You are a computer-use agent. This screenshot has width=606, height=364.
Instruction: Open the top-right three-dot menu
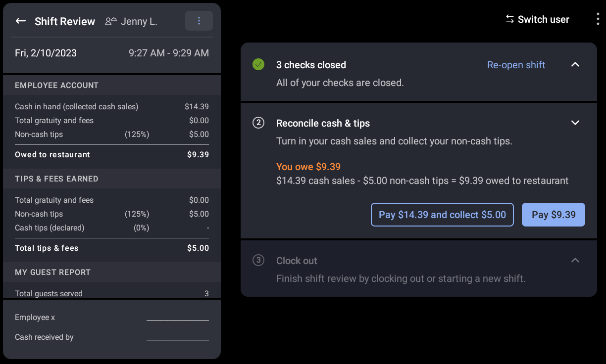coord(598,18)
